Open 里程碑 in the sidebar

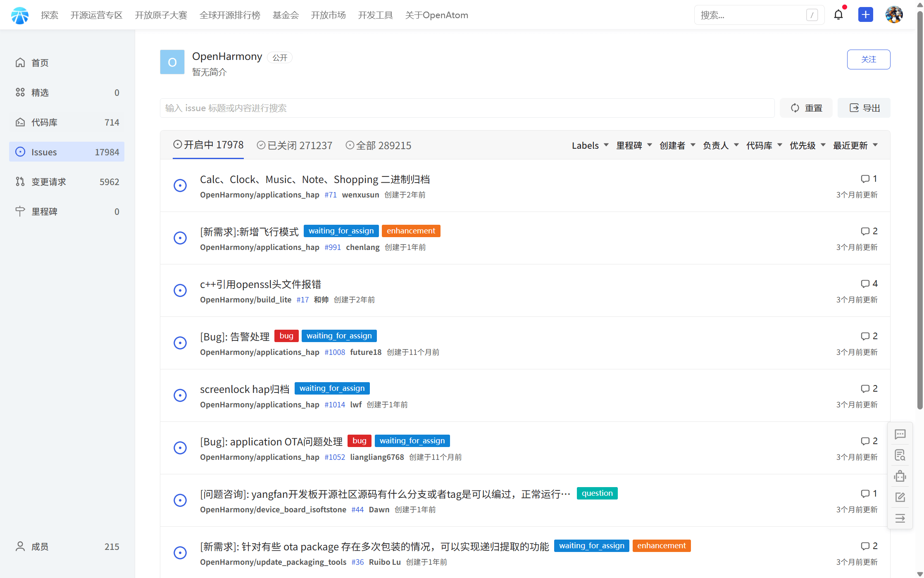(67, 212)
